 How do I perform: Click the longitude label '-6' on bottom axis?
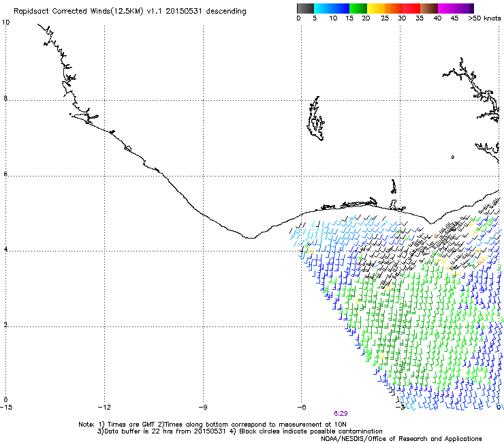[x=301, y=407]
